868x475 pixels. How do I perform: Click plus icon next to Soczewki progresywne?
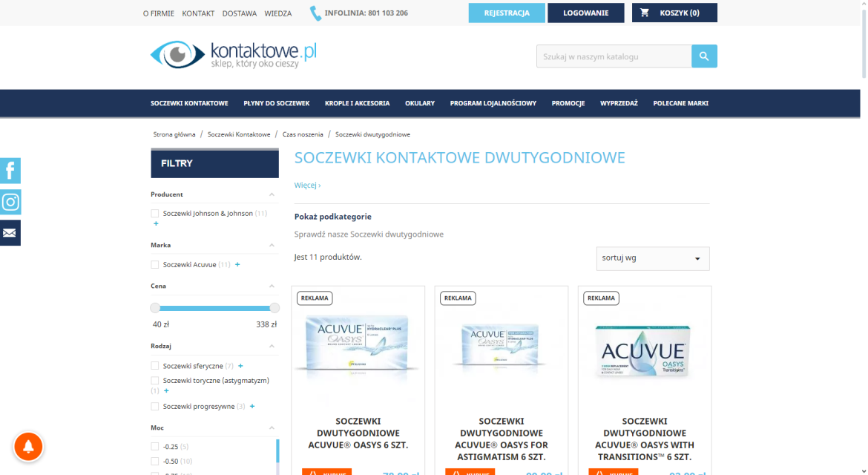pyautogui.click(x=252, y=407)
